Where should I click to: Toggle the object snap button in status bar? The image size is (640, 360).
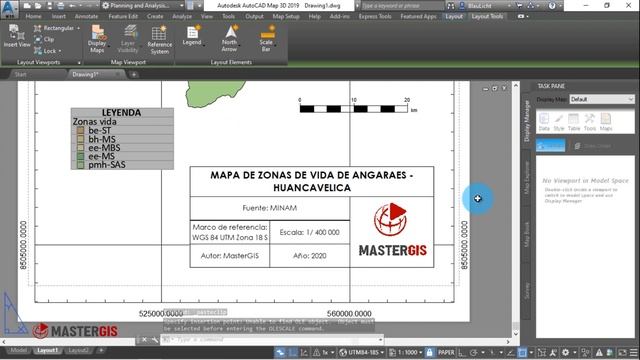[522, 352]
